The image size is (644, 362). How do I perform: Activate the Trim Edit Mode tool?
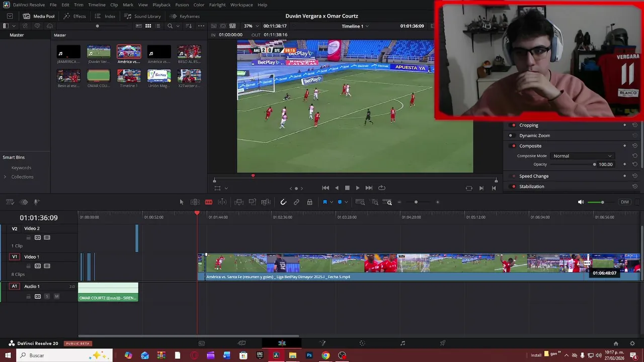pos(195,202)
